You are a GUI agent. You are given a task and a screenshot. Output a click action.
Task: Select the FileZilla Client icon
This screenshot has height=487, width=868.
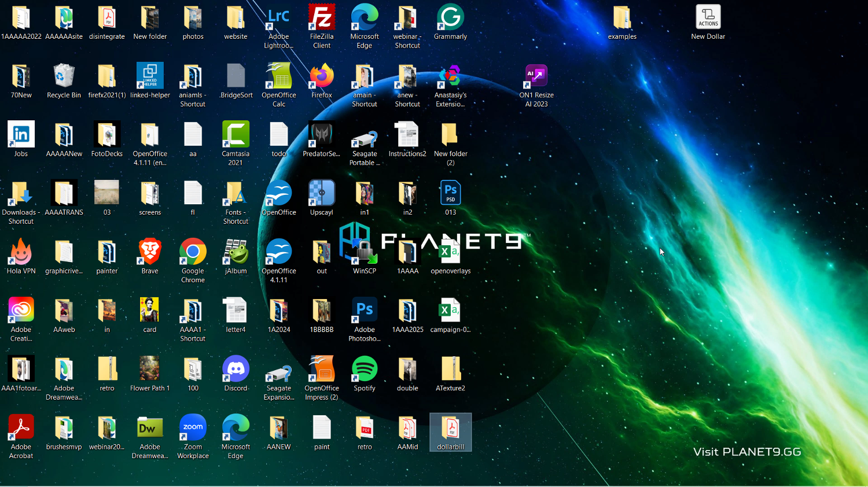pos(321,19)
